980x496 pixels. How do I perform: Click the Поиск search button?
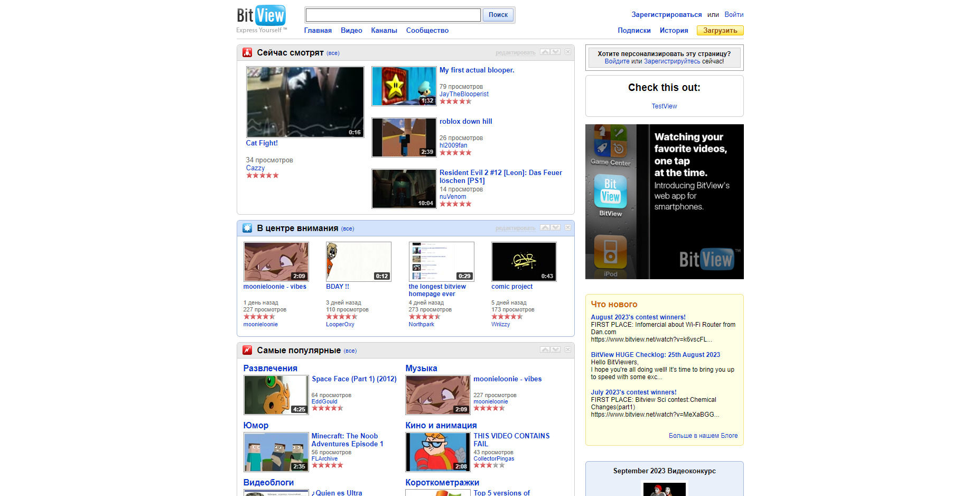[498, 15]
